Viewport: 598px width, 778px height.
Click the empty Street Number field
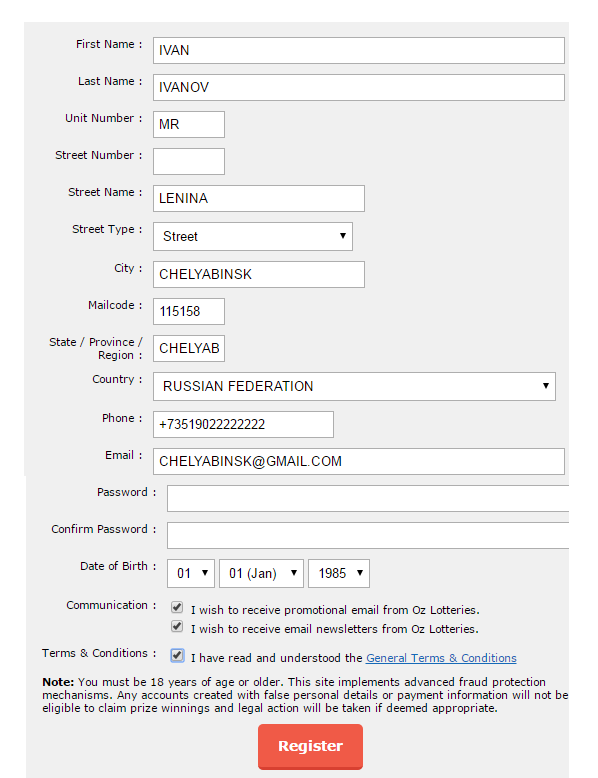pyautogui.click(x=189, y=161)
